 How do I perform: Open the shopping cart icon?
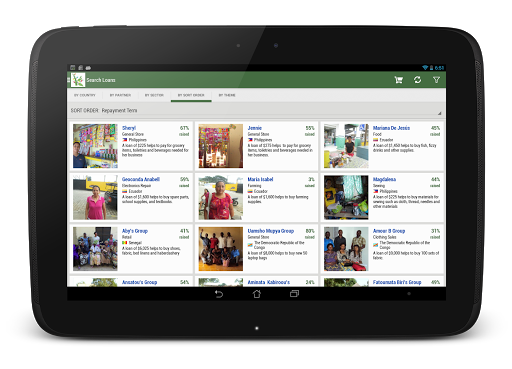(x=398, y=80)
